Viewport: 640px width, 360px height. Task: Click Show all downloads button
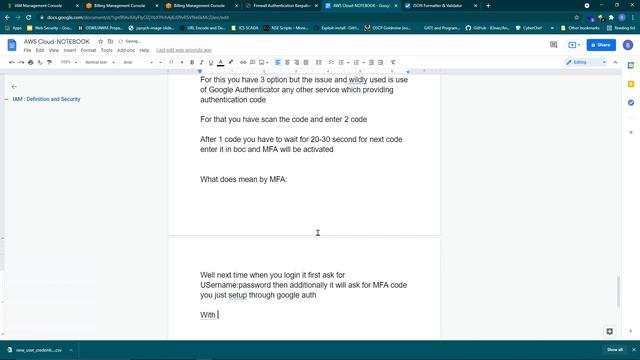[615, 350]
